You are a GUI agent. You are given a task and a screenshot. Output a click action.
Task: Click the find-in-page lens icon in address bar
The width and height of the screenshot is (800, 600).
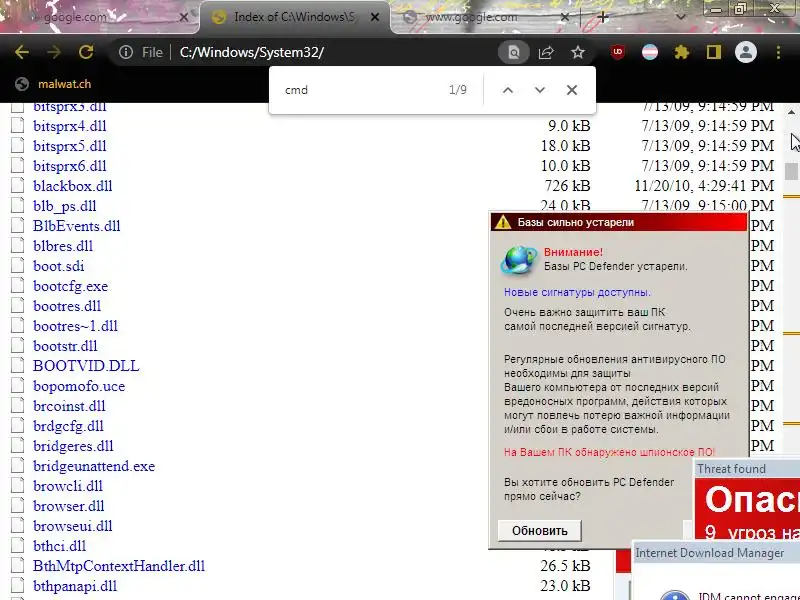pos(514,52)
